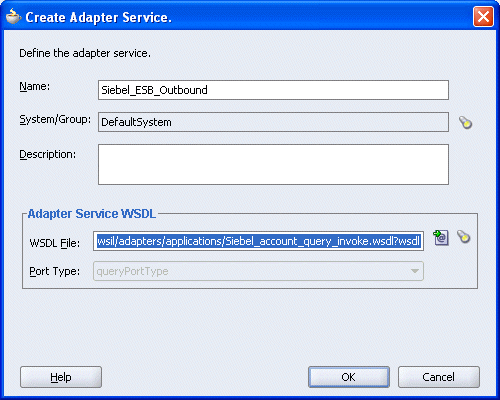
Task: Click the 'Port Type:' label
Action: pyautogui.click(x=55, y=271)
